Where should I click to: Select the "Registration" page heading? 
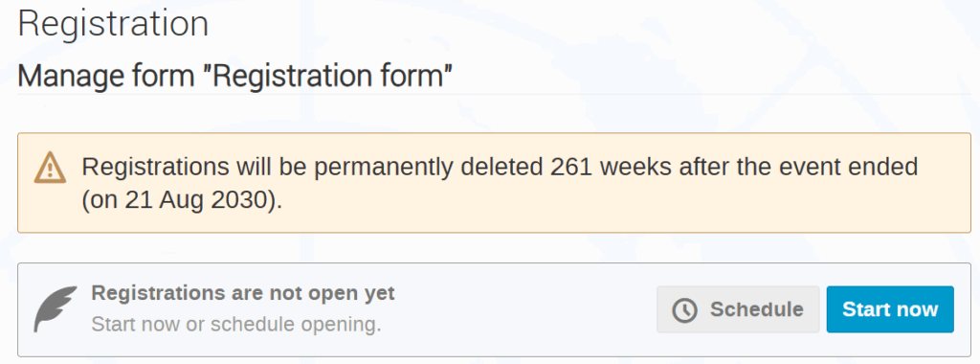pyautogui.click(x=113, y=24)
